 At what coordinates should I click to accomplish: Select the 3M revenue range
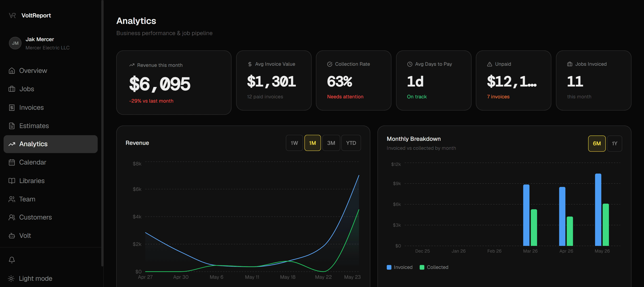pyautogui.click(x=331, y=143)
